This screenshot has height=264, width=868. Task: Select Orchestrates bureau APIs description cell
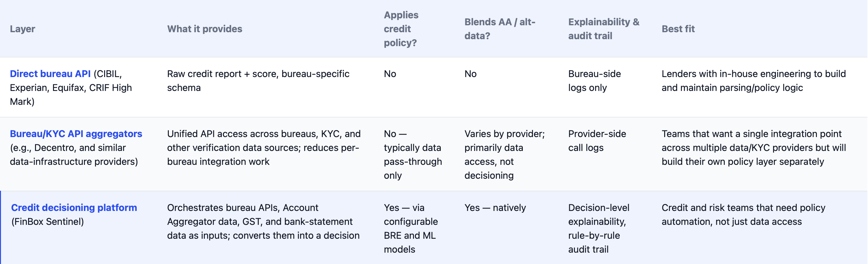263,221
